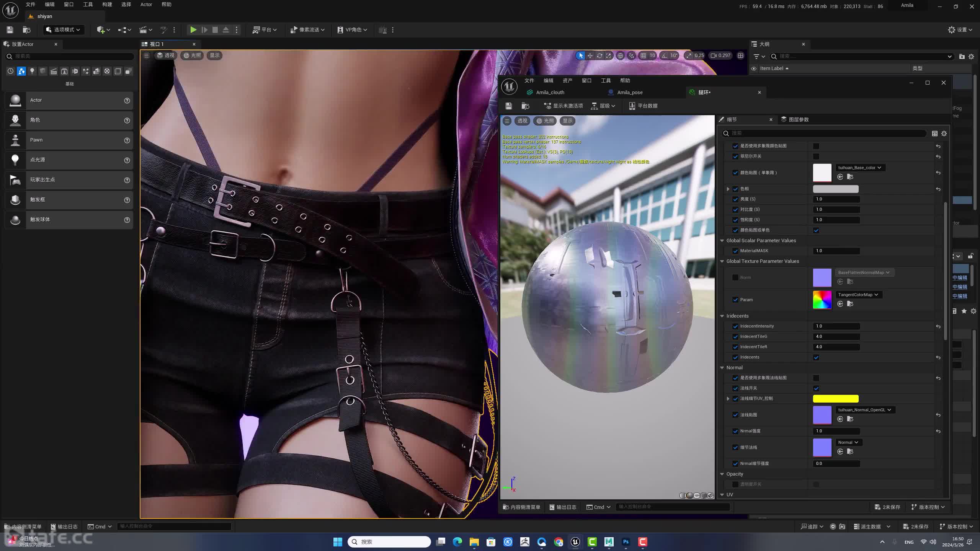Image resolution: width=980 pixels, height=551 pixels.
Task: Browse to tuihuan_Base_color texture in content browser
Action: click(850, 177)
